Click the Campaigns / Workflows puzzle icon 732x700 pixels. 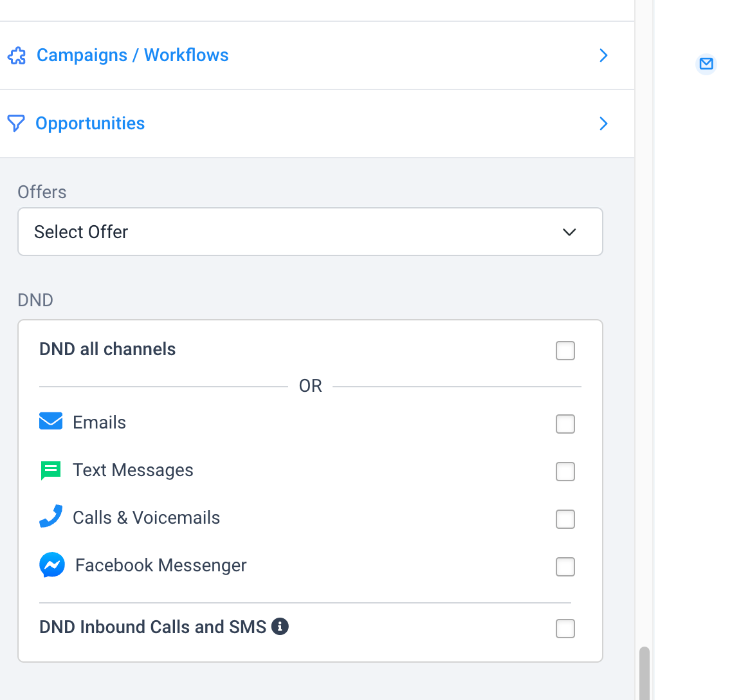pyautogui.click(x=17, y=56)
